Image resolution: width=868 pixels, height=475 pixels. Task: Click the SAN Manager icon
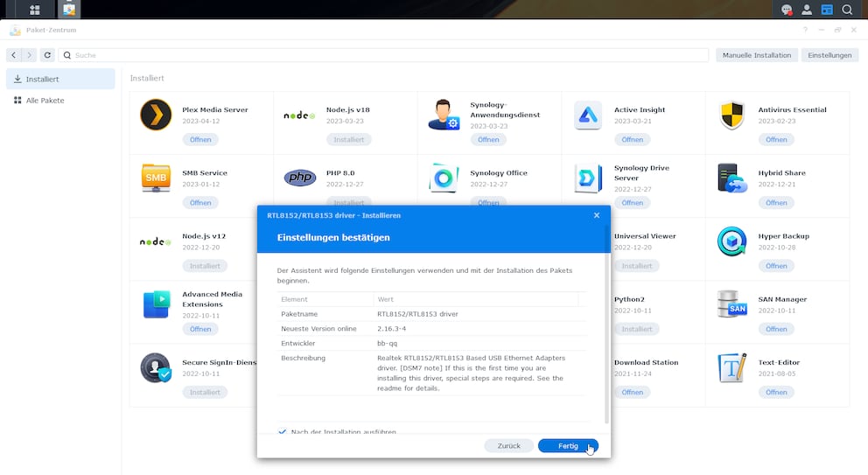click(731, 304)
